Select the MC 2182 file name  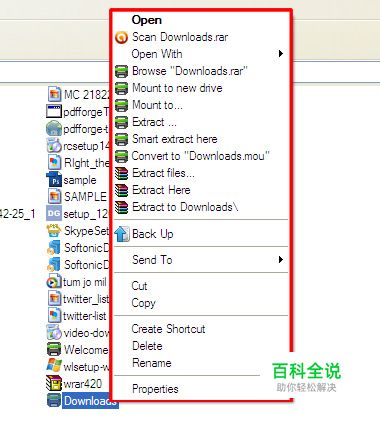(87, 95)
